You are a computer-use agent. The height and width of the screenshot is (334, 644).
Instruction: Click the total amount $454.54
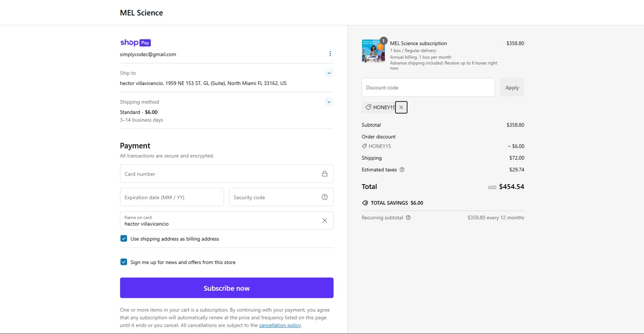pyautogui.click(x=512, y=187)
